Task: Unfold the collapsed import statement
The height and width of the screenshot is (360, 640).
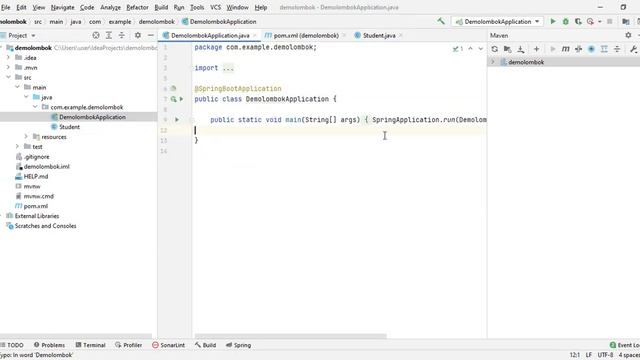Action: pos(228,68)
